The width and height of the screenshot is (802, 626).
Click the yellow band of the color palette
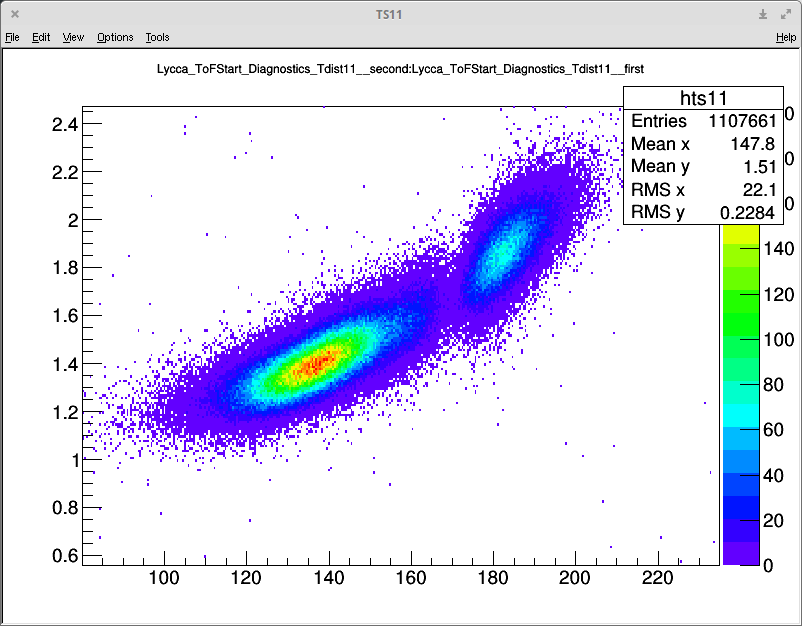click(x=738, y=236)
